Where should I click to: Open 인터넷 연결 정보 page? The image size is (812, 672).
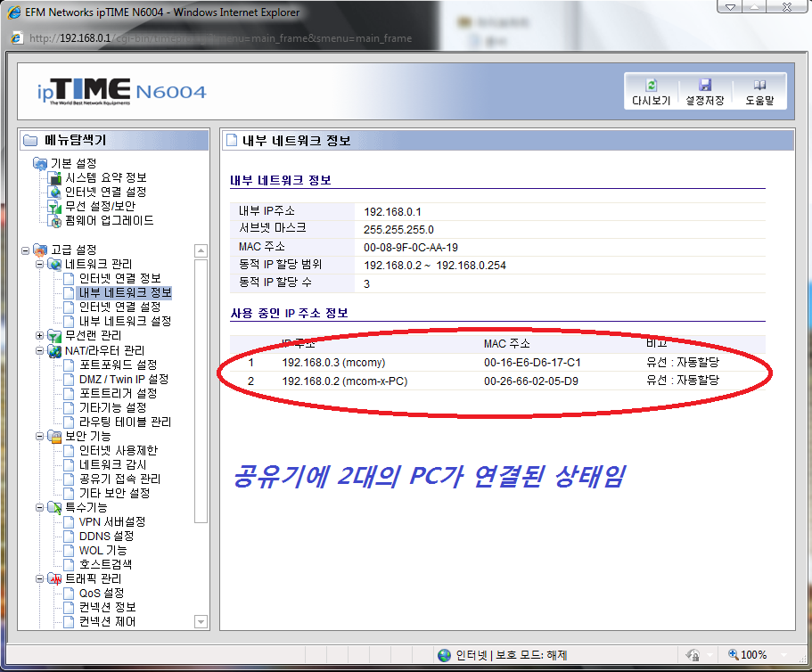(x=119, y=279)
